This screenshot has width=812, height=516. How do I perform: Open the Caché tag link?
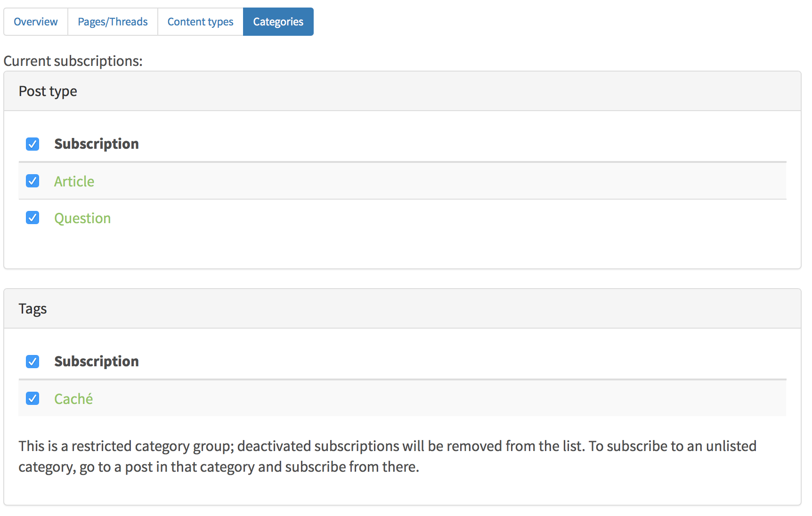coord(73,399)
